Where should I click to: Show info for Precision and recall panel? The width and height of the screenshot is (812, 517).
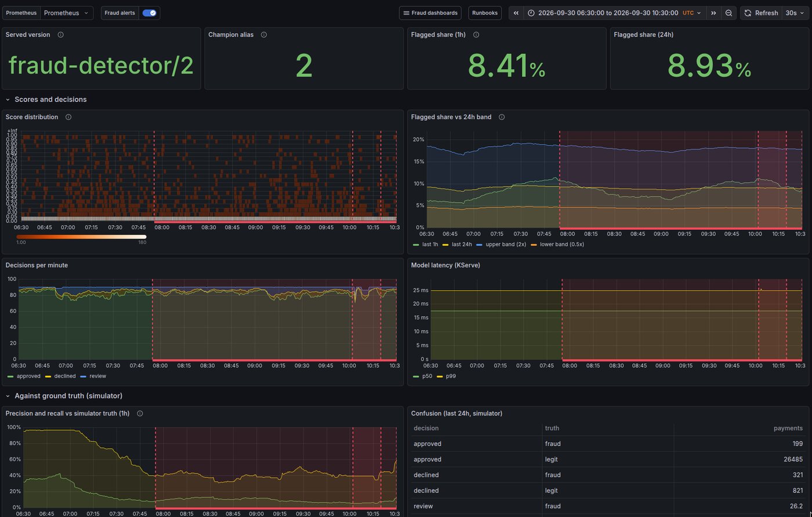pyautogui.click(x=140, y=414)
